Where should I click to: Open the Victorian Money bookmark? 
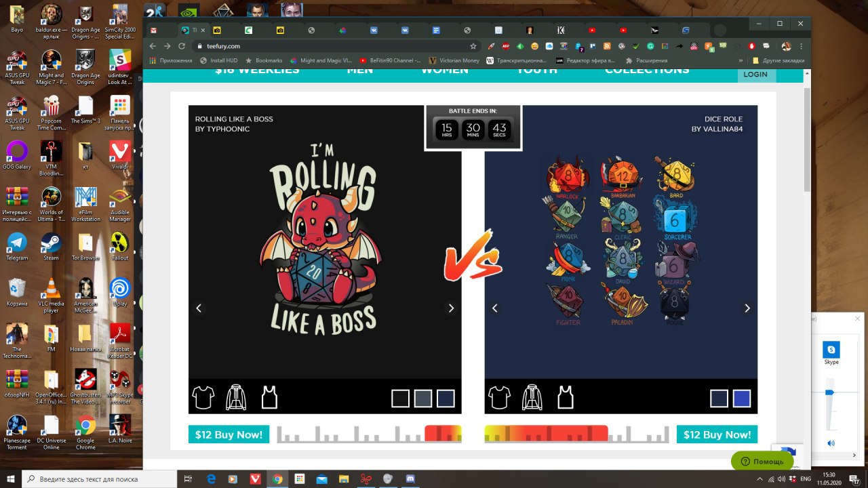(x=454, y=60)
